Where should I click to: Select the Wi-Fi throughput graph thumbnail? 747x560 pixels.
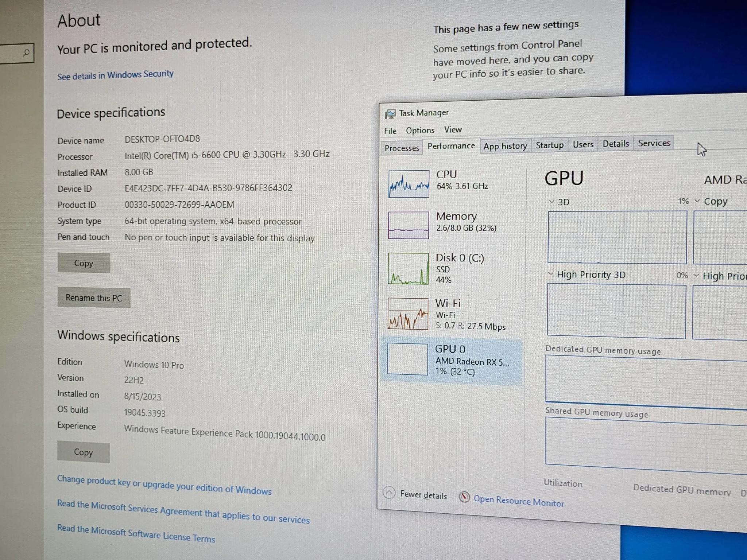(x=408, y=314)
